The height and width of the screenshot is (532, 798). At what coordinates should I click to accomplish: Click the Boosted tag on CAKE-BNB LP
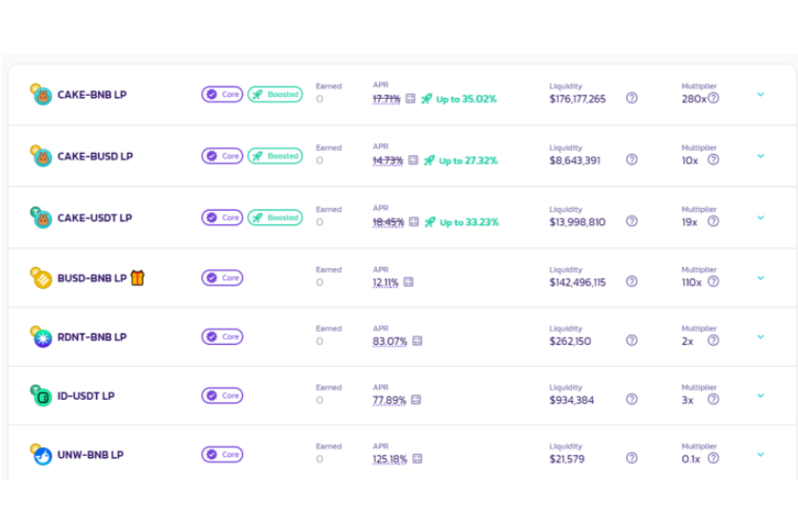tap(275, 94)
